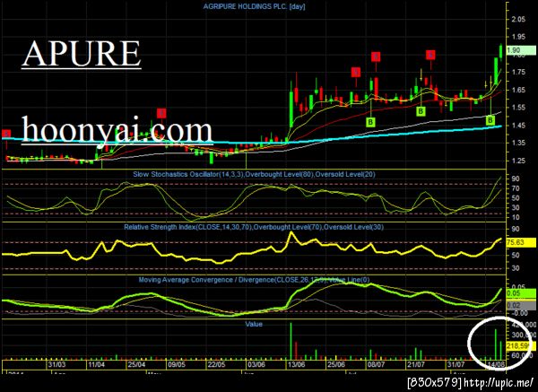The image size is (538, 392).
Task: Select the 11/04 date label
Action: tap(97, 364)
